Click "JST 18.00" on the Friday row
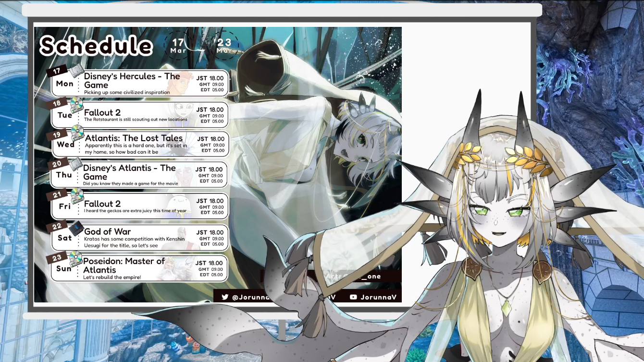The height and width of the screenshot is (362, 644). click(210, 201)
